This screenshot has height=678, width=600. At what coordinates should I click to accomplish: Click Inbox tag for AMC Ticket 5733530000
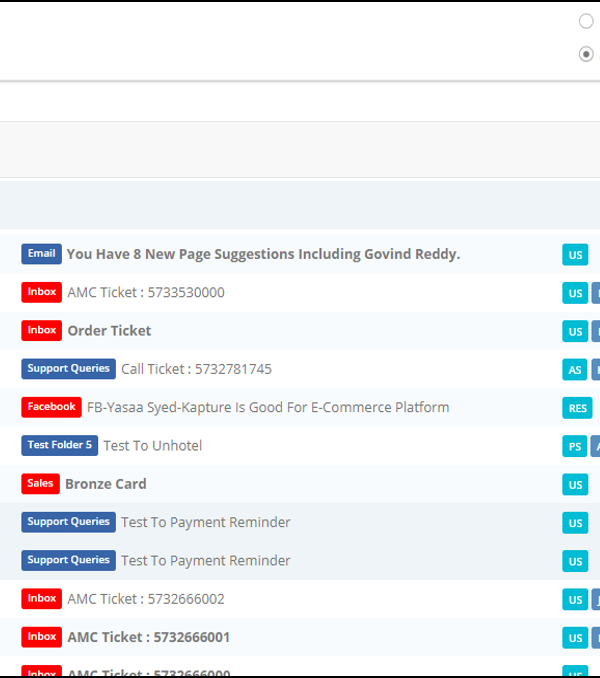pos(41,292)
